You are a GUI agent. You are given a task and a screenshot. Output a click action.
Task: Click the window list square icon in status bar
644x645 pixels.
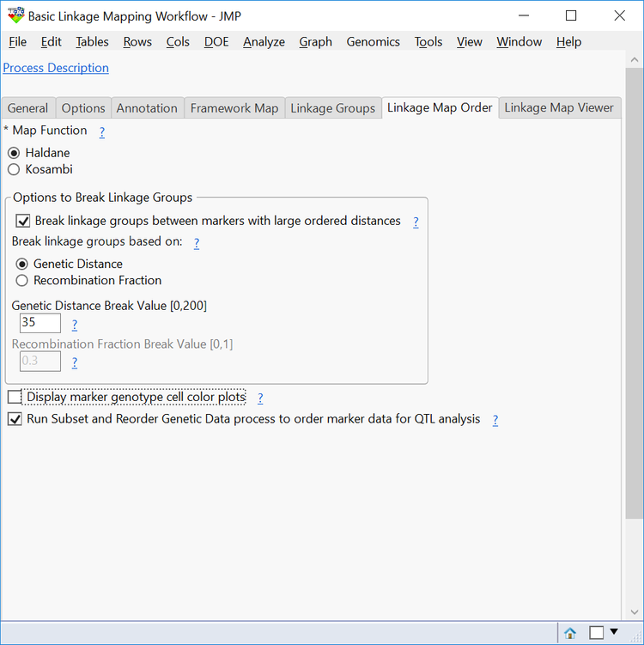pos(596,633)
